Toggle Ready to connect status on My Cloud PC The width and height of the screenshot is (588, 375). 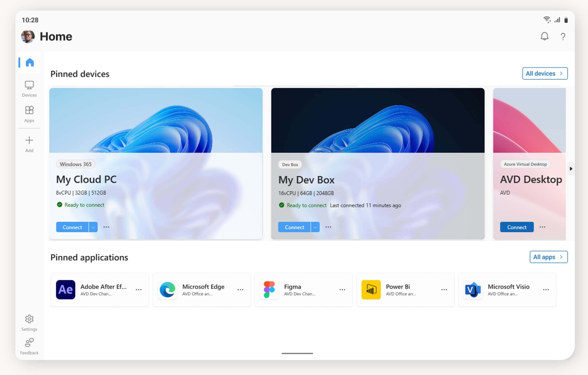tap(80, 204)
